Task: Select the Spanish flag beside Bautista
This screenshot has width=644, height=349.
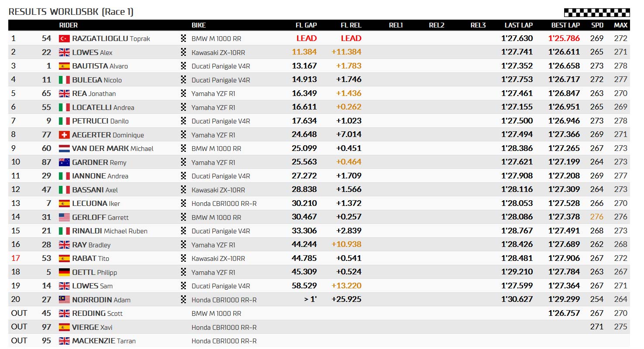Action: [x=64, y=66]
